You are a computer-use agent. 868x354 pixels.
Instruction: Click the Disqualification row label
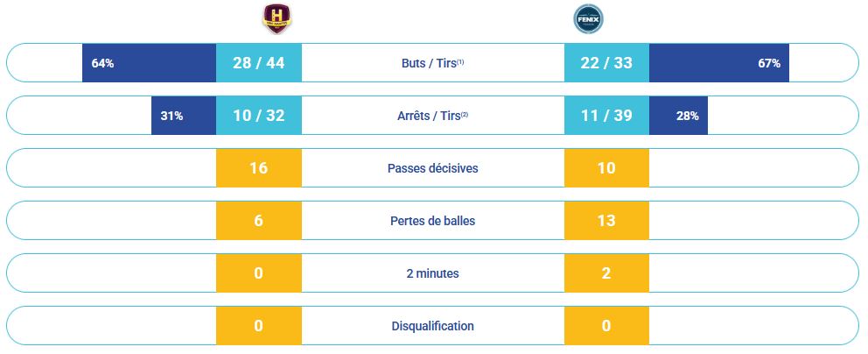[433, 326]
